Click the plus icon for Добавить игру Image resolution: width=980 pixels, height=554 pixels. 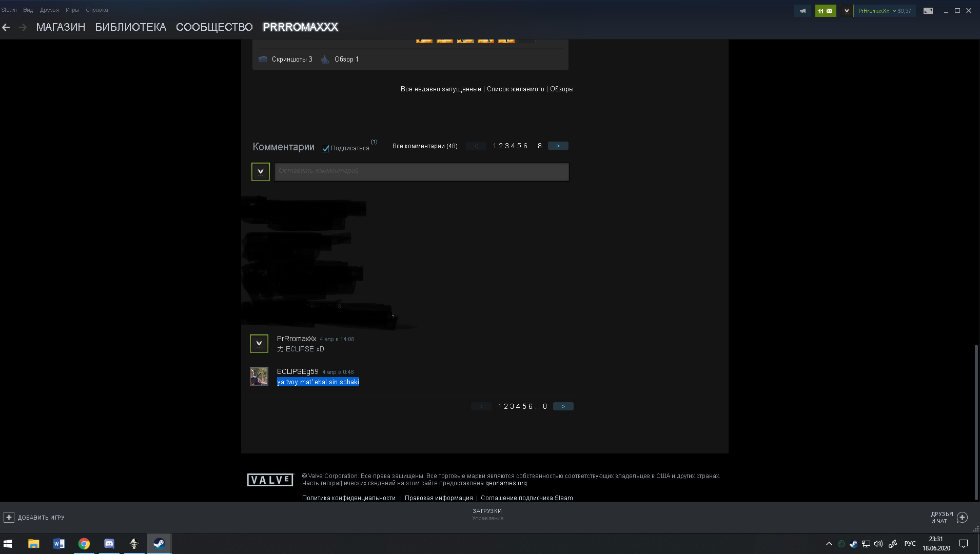[9, 517]
